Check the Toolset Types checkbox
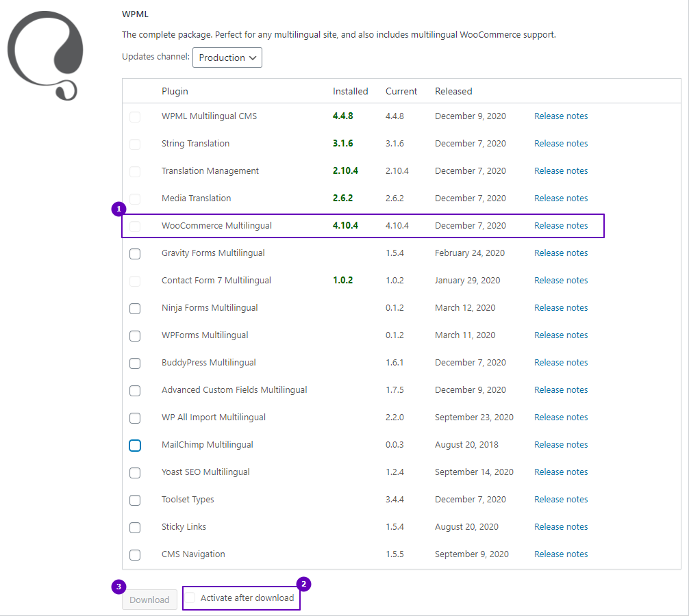This screenshot has height=616, width=689. [x=135, y=500]
